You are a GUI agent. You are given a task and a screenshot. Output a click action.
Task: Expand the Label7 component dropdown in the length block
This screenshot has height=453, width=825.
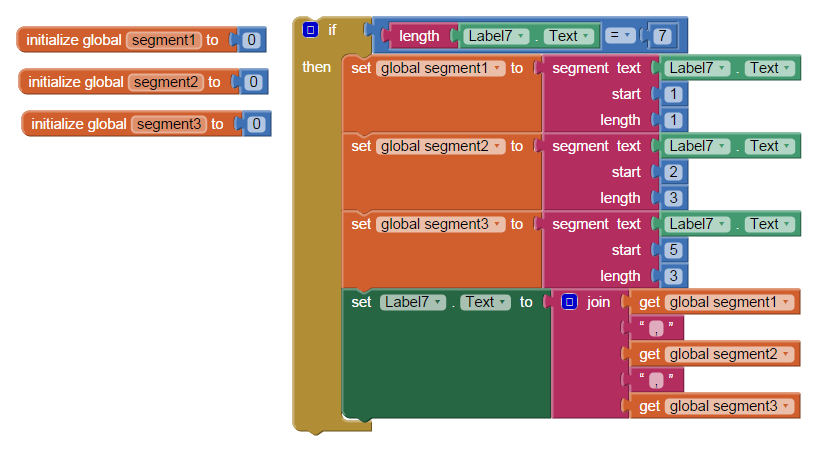(x=496, y=36)
